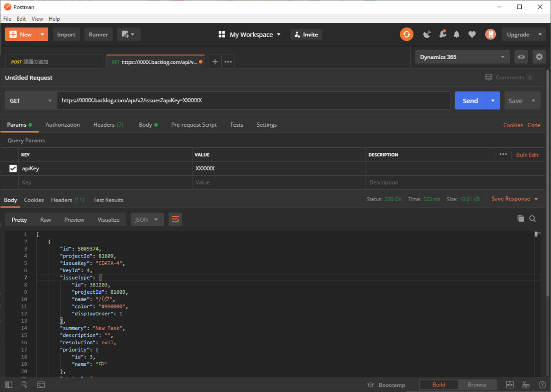Switch to the Authorization tab

(62, 124)
